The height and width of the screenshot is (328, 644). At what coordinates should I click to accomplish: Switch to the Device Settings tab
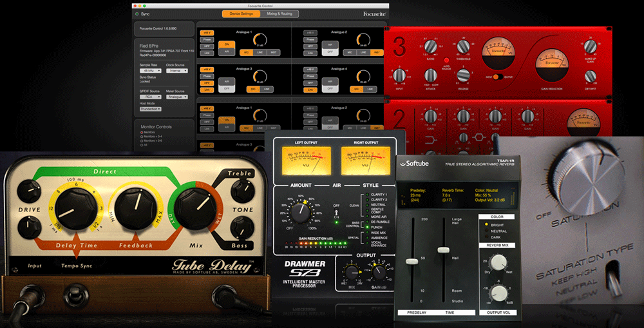(241, 14)
